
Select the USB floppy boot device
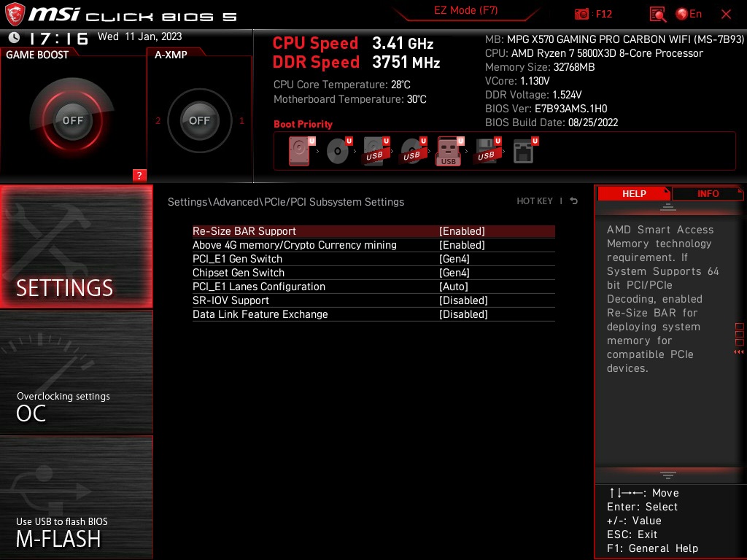coord(487,151)
